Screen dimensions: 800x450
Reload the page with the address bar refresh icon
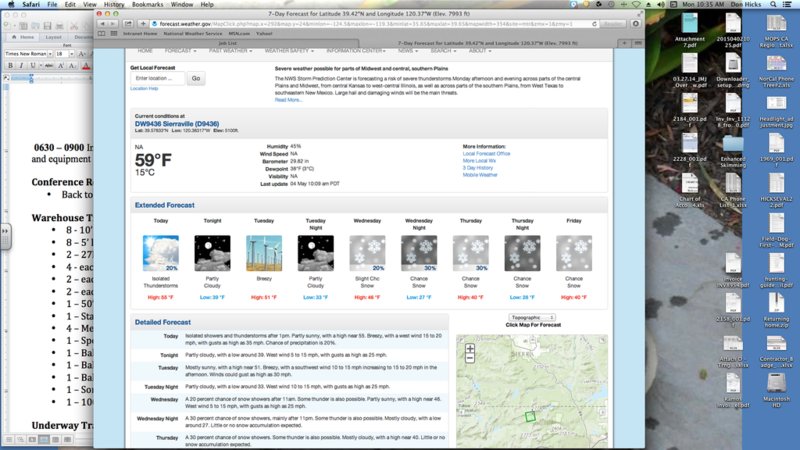coord(594,24)
